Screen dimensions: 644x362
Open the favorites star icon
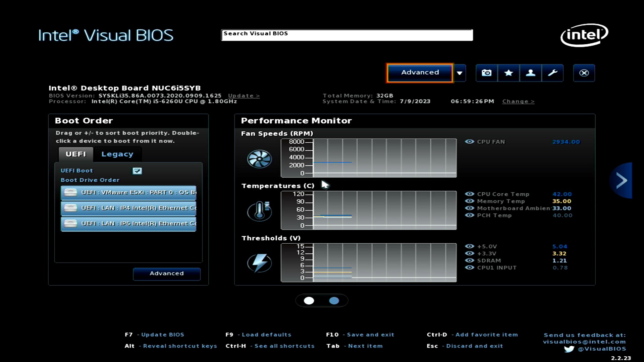pos(508,73)
